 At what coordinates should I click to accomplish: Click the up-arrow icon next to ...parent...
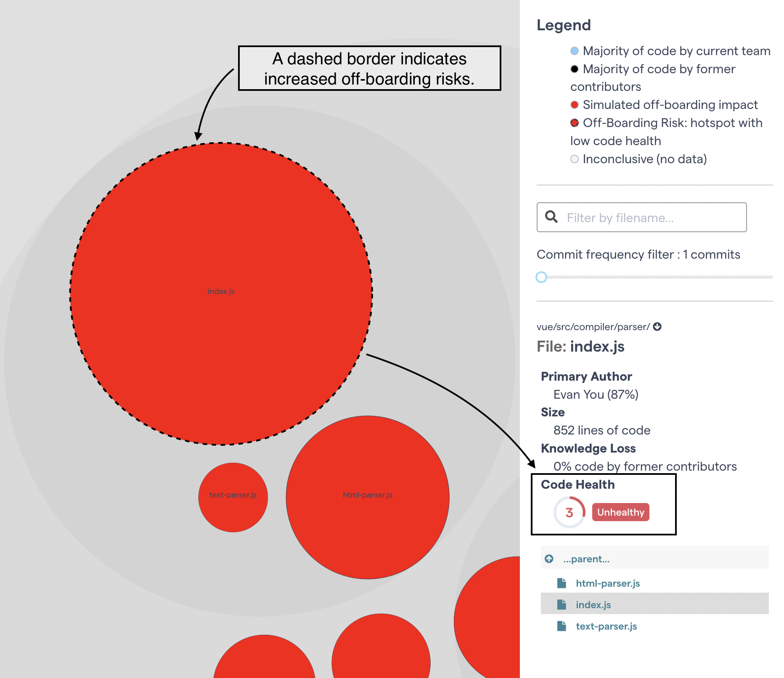click(x=549, y=559)
